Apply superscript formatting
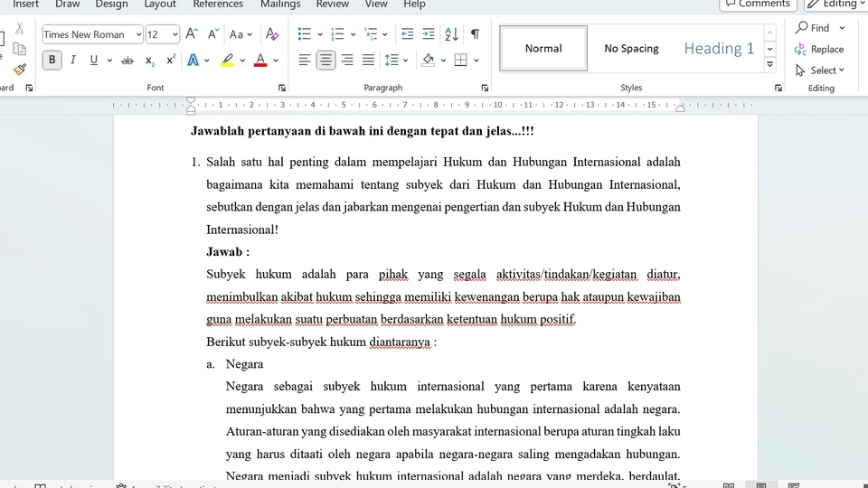 tap(171, 61)
